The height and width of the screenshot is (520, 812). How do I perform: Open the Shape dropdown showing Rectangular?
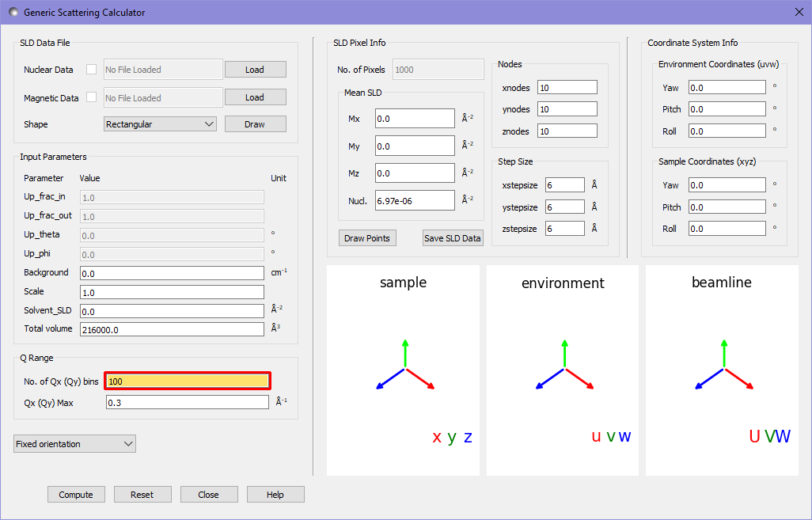pos(160,124)
